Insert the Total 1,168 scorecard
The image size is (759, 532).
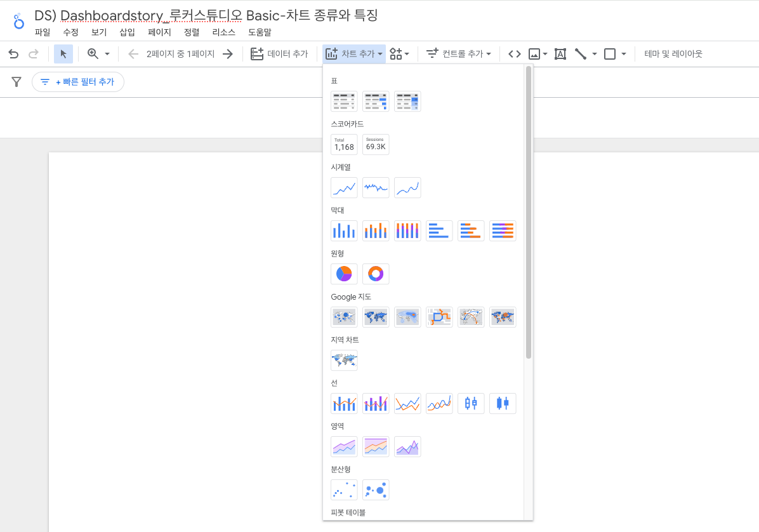(x=344, y=144)
